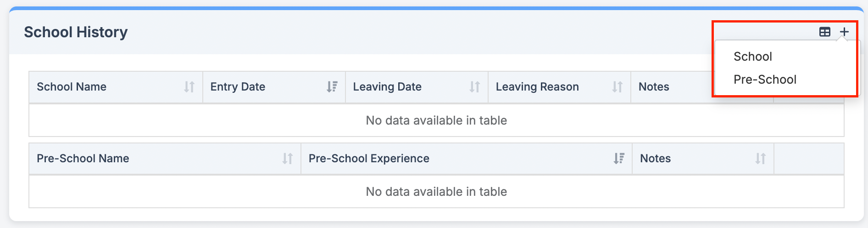
Task: Sort Pre-School table Notes column icon
Action: (760, 159)
